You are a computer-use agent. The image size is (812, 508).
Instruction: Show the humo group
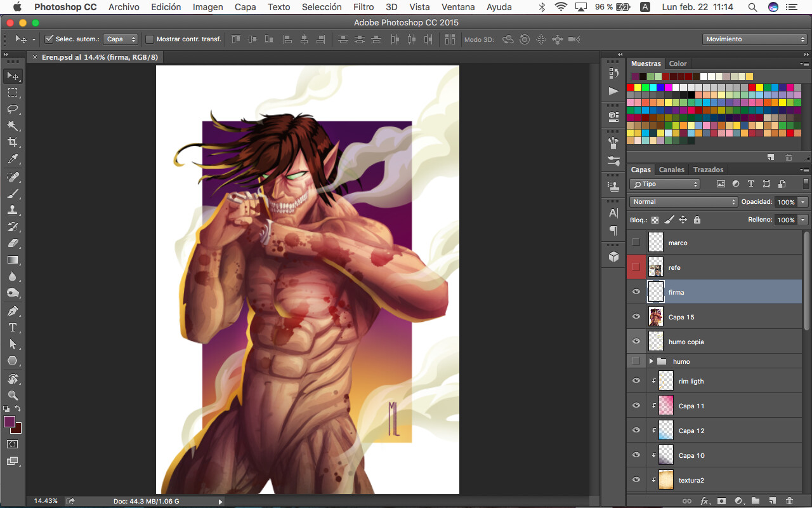point(636,361)
